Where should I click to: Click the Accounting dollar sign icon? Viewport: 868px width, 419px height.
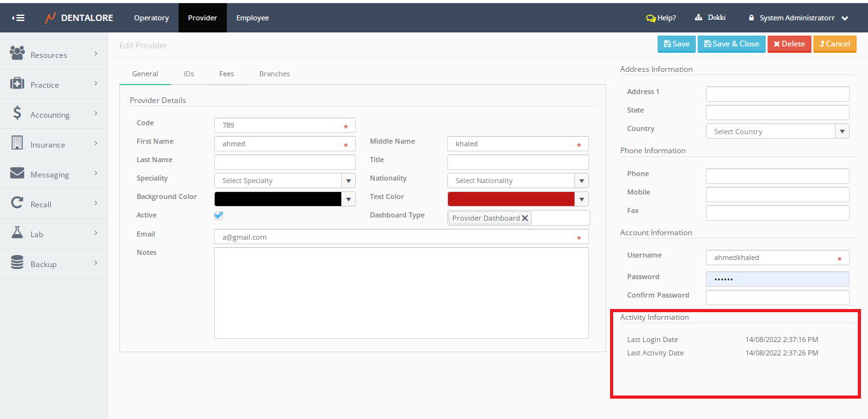[17, 113]
